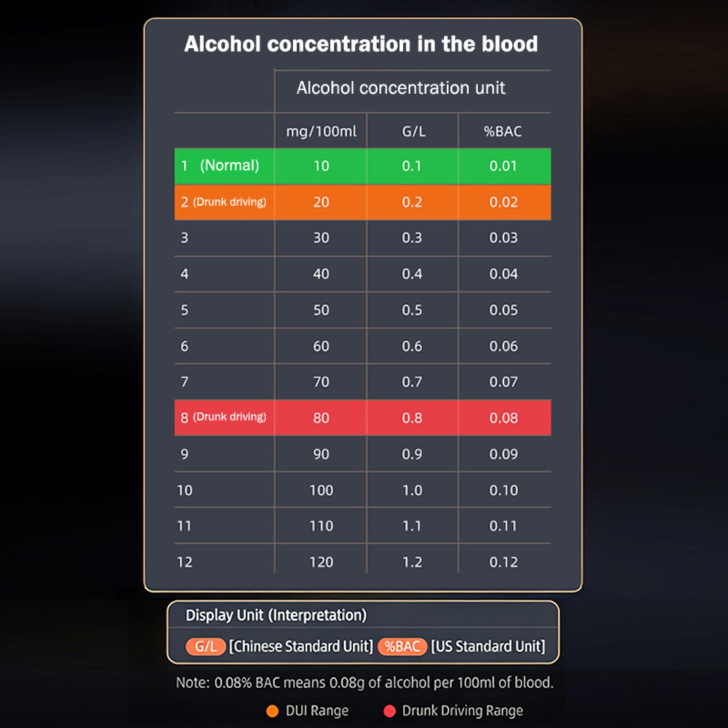Screen dimensions: 728x728
Task: Click the Alcohol concentration unit heading
Action: point(400,88)
